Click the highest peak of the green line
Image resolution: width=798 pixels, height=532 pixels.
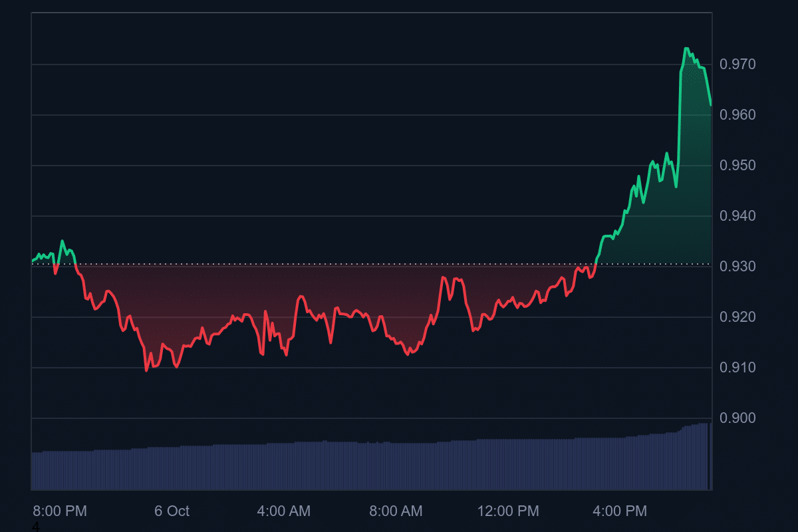pos(686,49)
